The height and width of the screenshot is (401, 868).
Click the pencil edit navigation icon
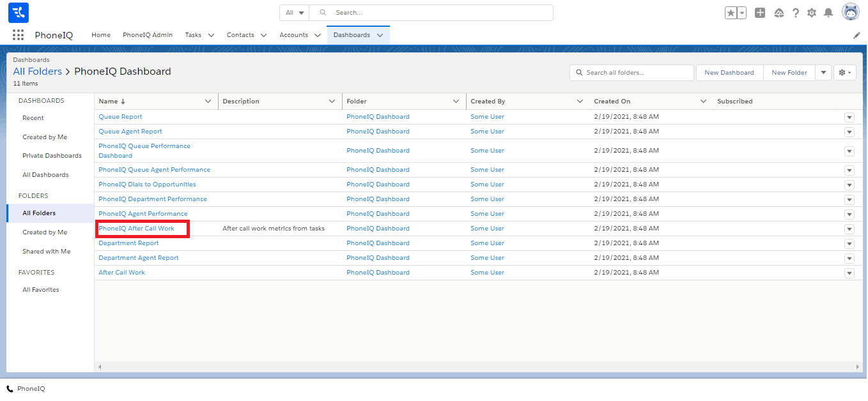(856, 36)
